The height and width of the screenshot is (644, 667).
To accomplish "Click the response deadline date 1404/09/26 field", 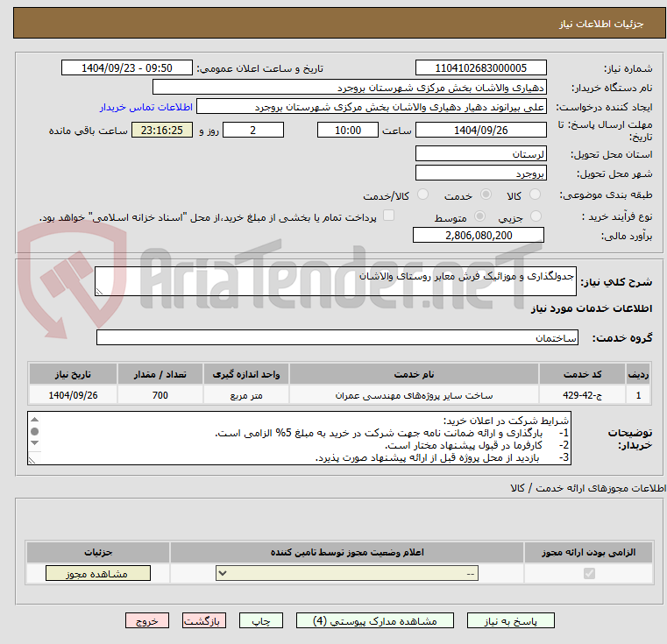I will (x=480, y=131).
